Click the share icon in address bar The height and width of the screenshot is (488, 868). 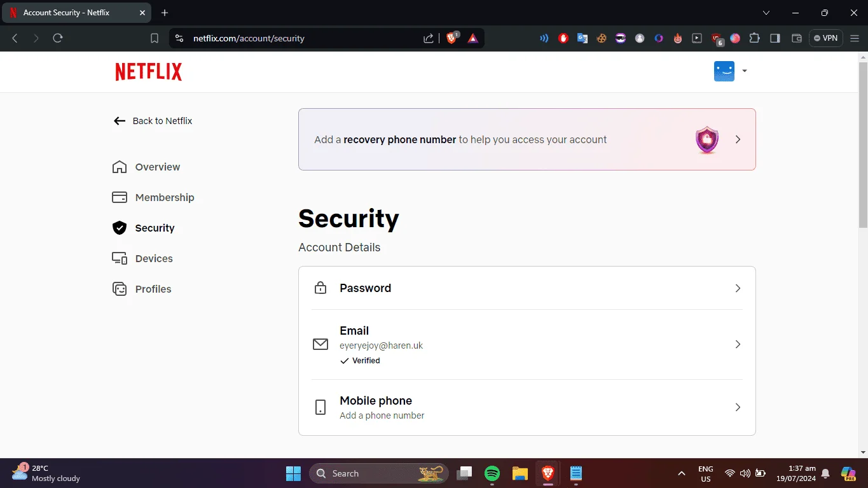pos(429,38)
